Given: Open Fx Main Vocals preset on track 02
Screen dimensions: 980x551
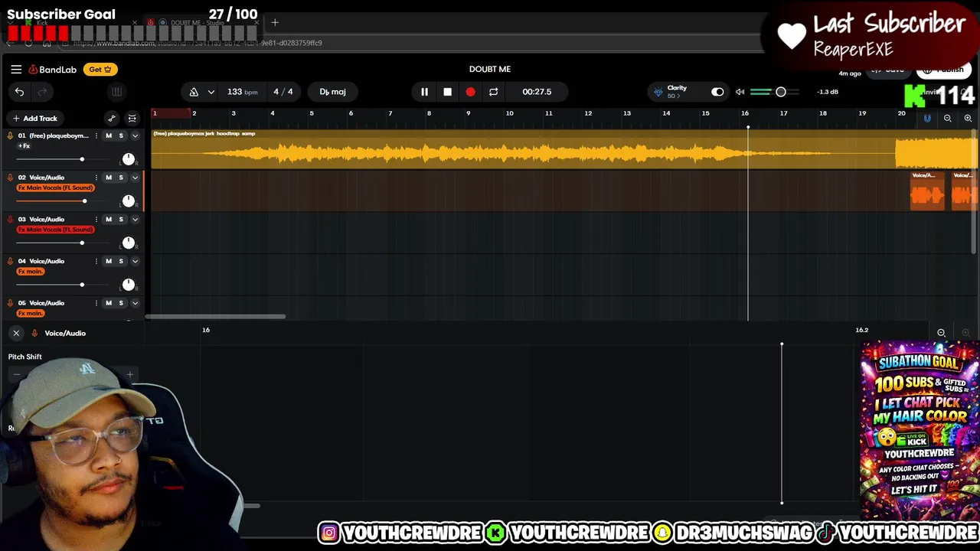Looking at the screenshot, I should (55, 188).
